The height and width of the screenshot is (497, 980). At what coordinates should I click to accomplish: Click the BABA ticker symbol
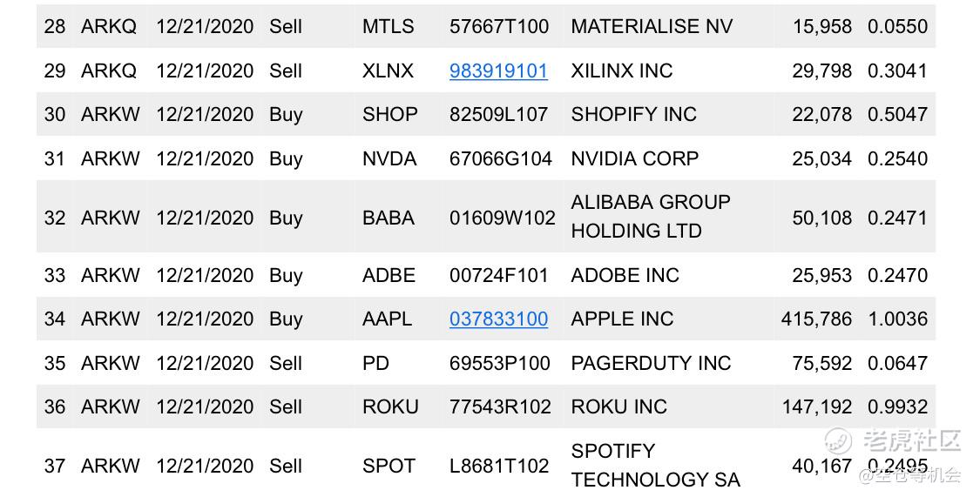click(x=389, y=218)
